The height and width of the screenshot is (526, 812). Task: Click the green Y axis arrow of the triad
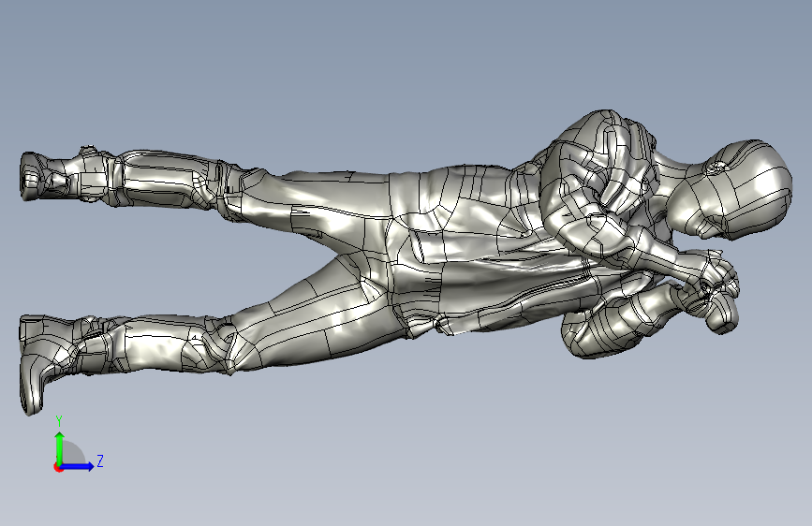[60, 448]
